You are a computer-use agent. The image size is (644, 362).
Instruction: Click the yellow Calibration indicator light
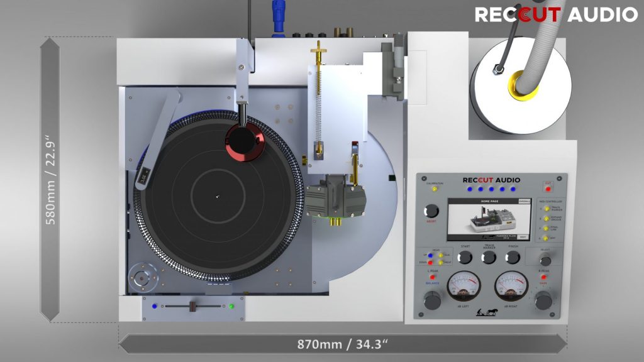434,189
